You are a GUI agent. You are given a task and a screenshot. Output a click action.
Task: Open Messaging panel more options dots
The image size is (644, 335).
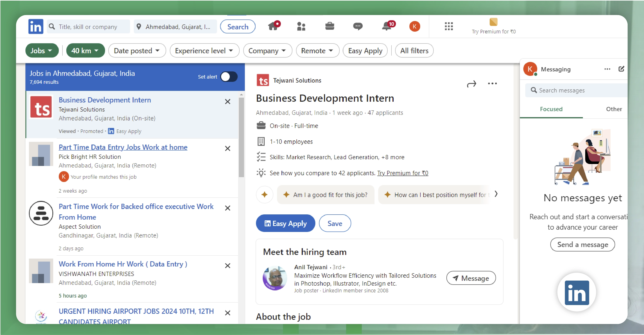tap(607, 69)
